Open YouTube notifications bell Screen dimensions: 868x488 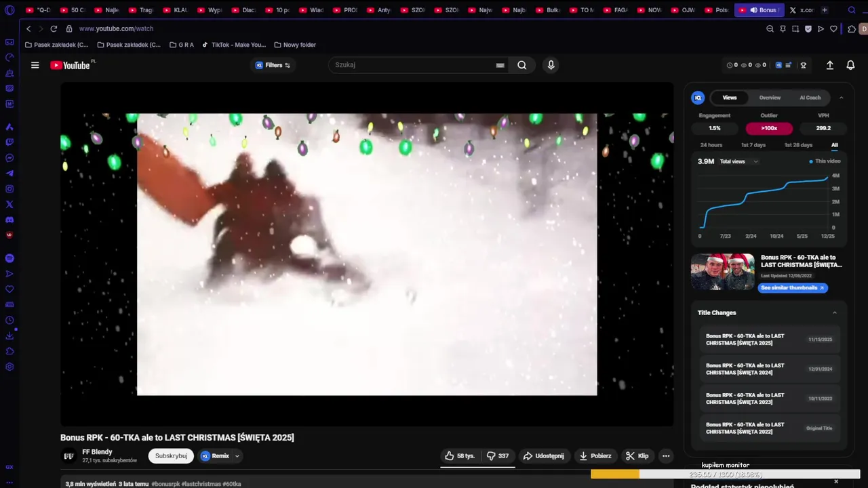point(850,65)
